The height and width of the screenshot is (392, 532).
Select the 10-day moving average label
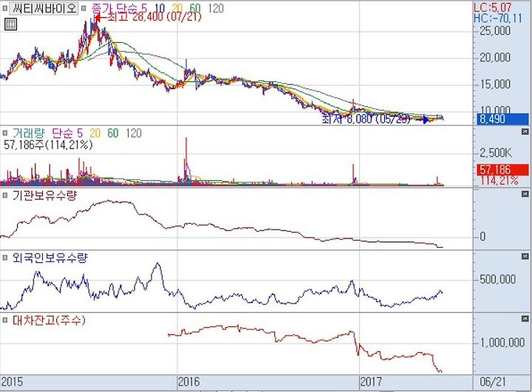159,8
